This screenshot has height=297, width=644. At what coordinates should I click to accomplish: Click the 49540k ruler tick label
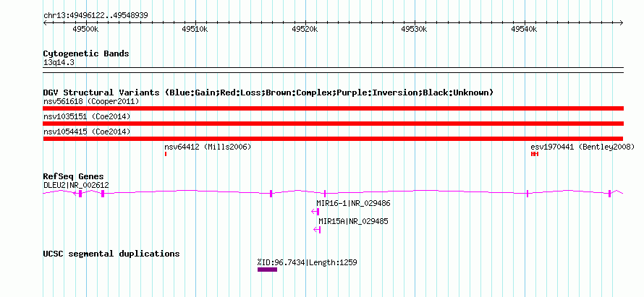pos(524,30)
